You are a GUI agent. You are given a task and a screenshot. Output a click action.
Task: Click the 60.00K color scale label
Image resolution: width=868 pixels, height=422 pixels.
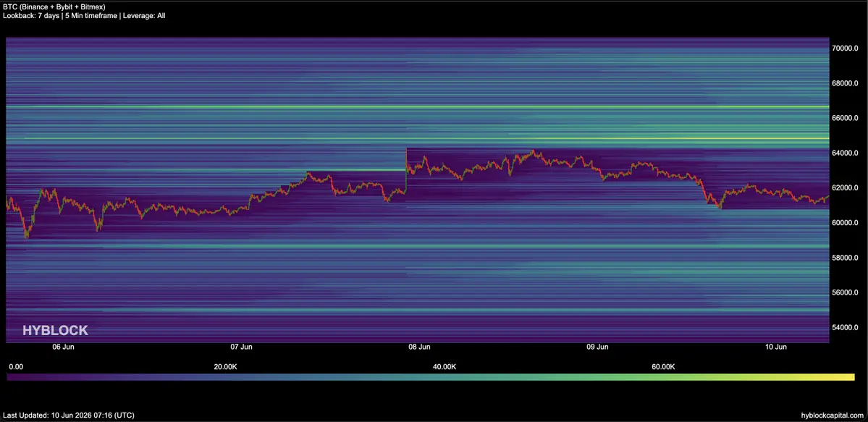[x=663, y=366]
